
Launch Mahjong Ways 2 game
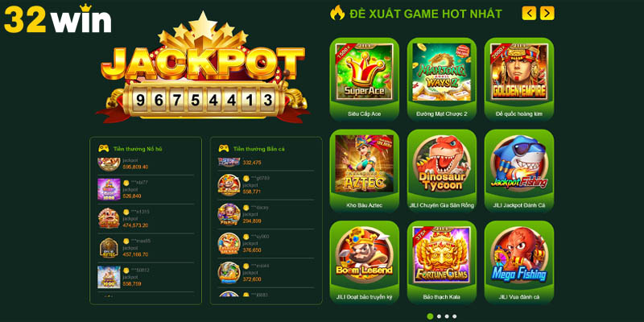click(441, 79)
